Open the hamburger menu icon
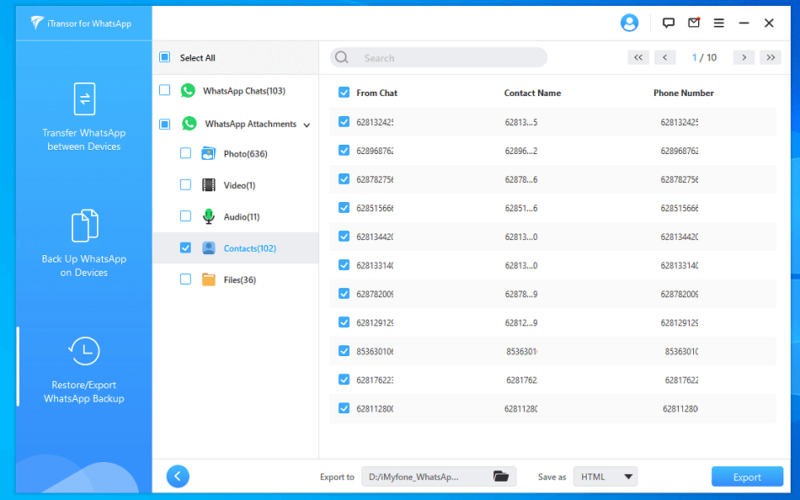Screen dimensions: 800x500 click(719, 23)
